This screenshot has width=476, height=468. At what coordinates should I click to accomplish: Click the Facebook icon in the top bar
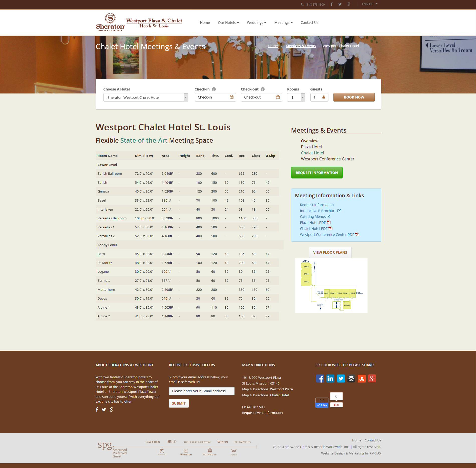pos(331,4)
